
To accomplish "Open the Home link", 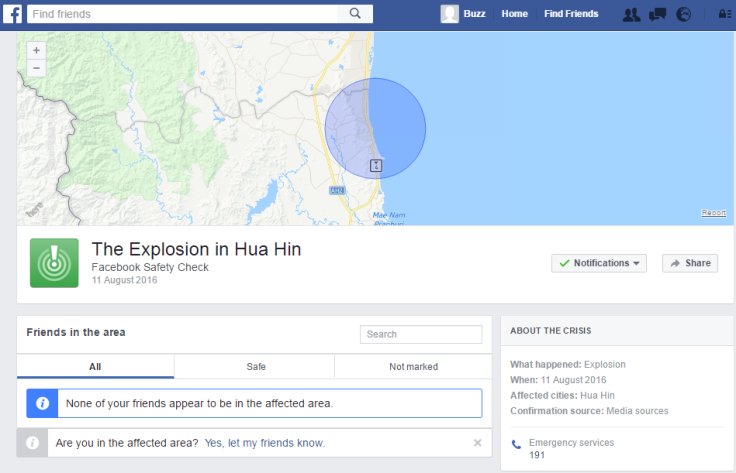I will pyautogui.click(x=514, y=14).
